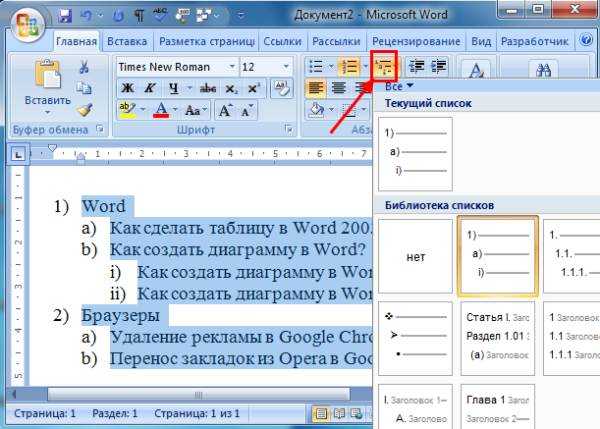Toggle italic formatting (К)
Image resolution: width=600 pixels, height=429 pixels.
click(150, 88)
